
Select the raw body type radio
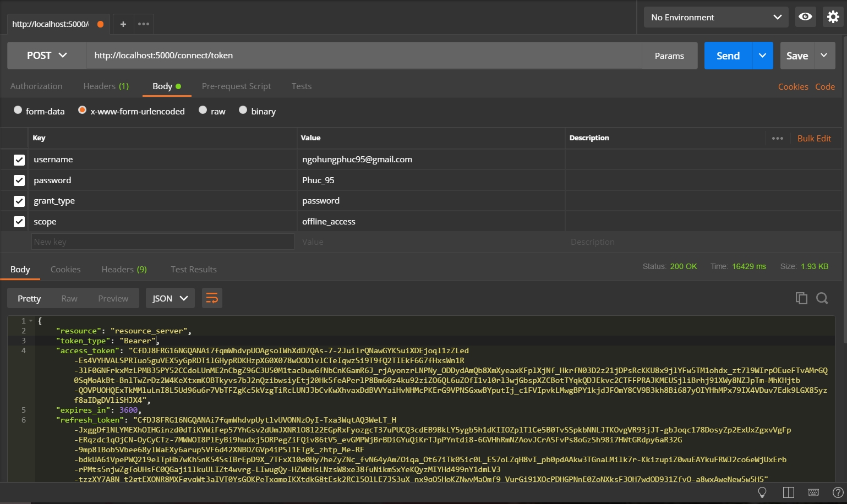[203, 111]
